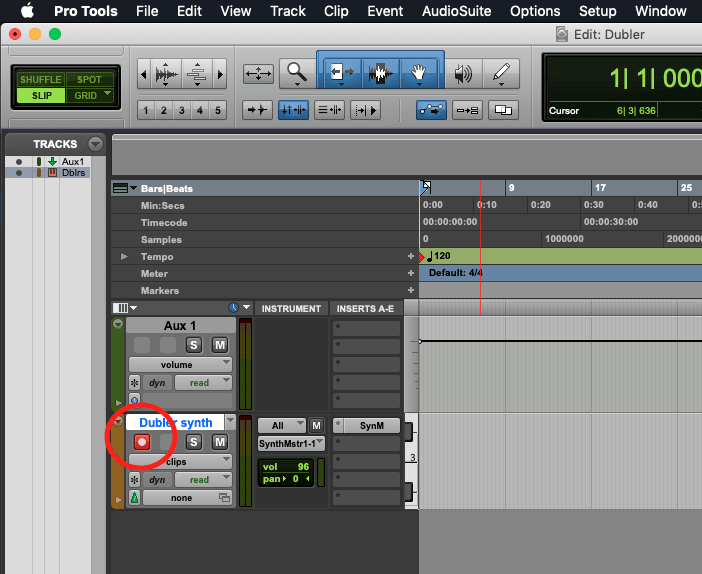Image resolution: width=702 pixels, height=574 pixels.
Task: Expand the Tempo ruler triangle
Action: [x=124, y=257]
